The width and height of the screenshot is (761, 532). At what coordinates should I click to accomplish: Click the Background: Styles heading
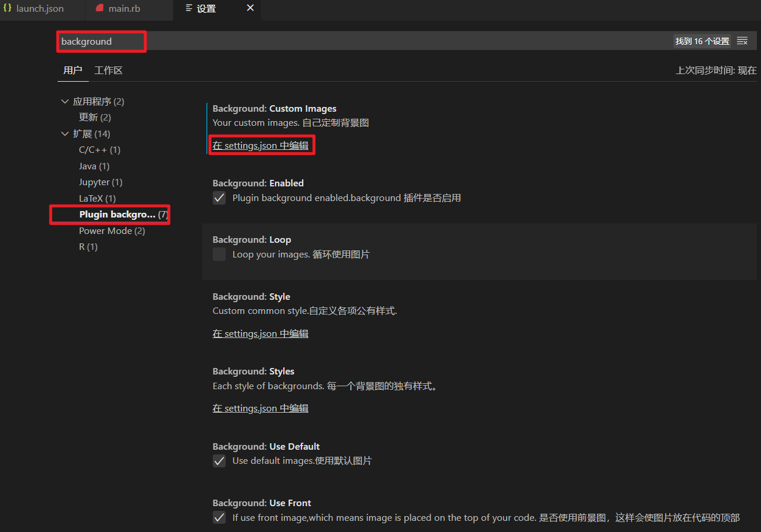click(x=253, y=372)
